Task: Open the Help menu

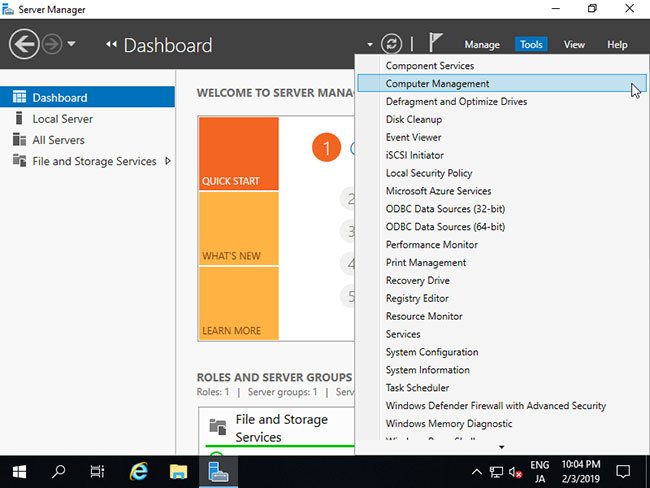Action: (x=617, y=44)
